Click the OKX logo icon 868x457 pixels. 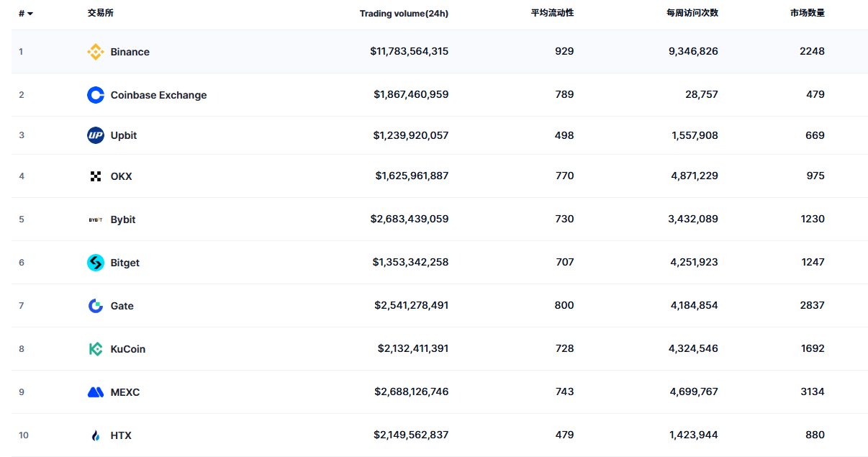coord(95,176)
